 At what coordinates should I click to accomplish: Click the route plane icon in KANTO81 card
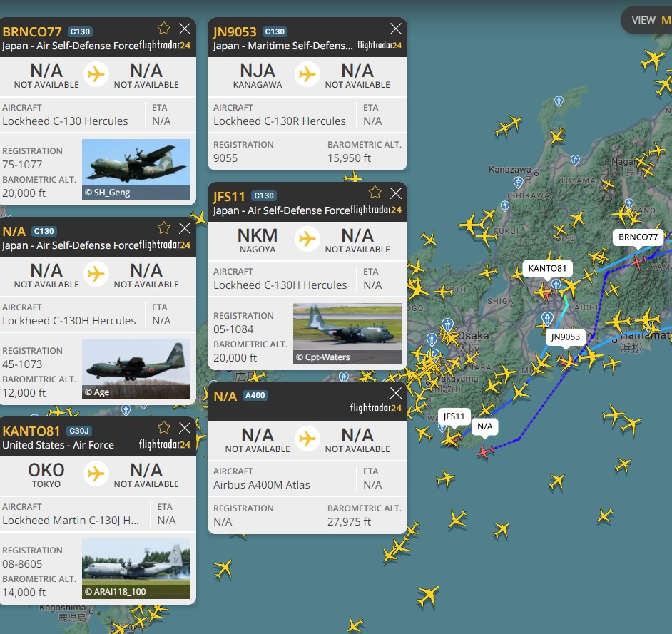pyautogui.click(x=96, y=474)
